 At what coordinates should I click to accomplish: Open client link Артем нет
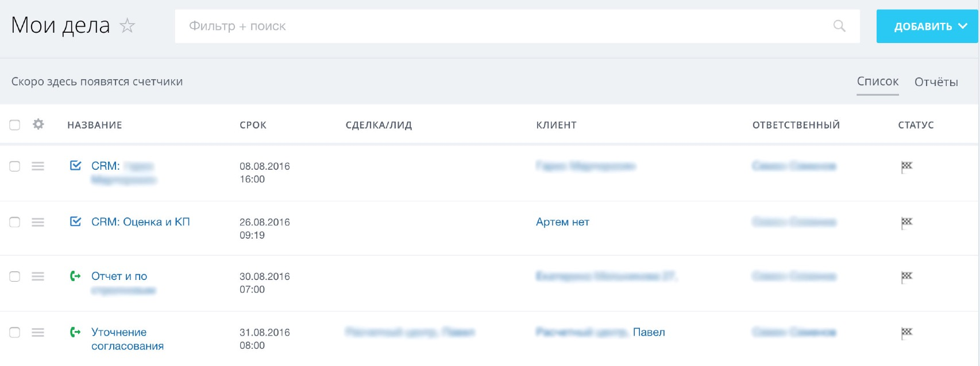click(563, 222)
